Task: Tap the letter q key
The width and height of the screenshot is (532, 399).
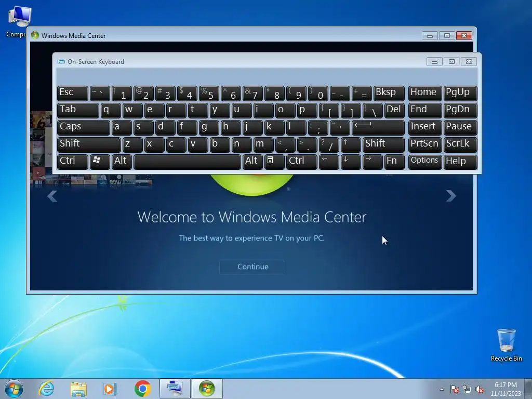Action: pyautogui.click(x=111, y=110)
